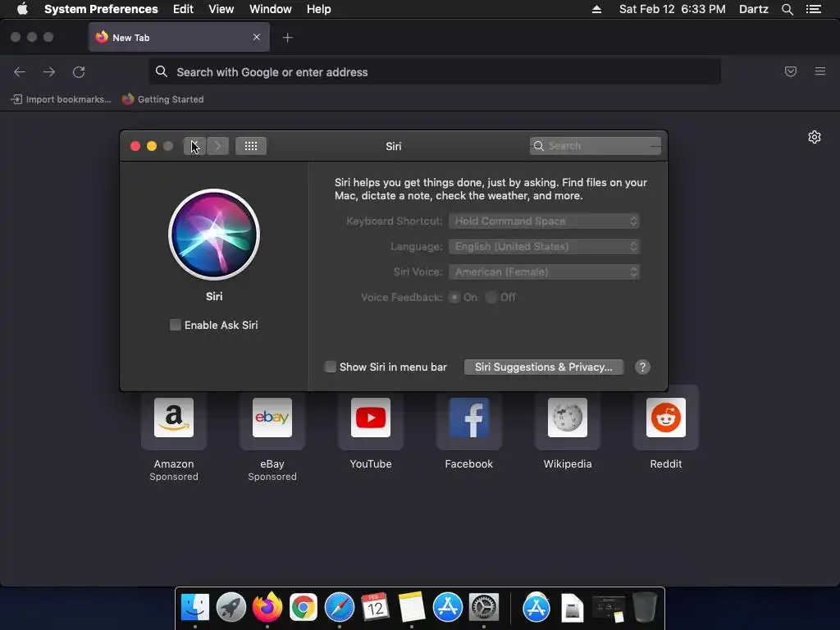Open Notification Center list icon
This screenshot has width=840, height=630.
(814, 9)
